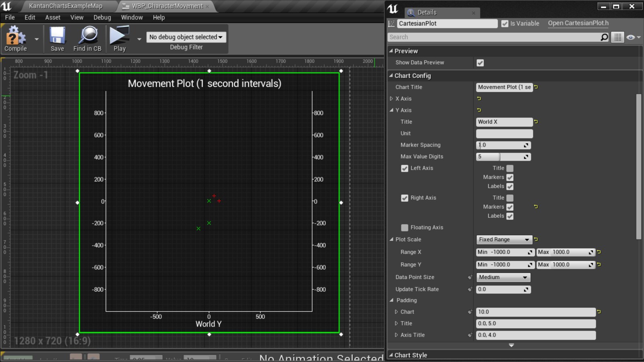Viewport: 644px width, 362px height.
Task: Open the Medium data point size dropdown
Action: (503, 277)
